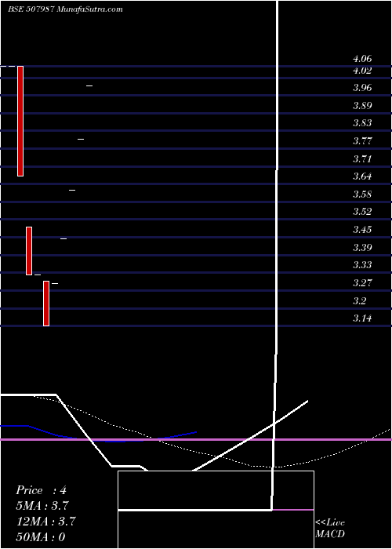Image resolution: width=392 pixels, height=549 pixels.
Task: Click the 4.02 price axis label
Action: pos(362,71)
